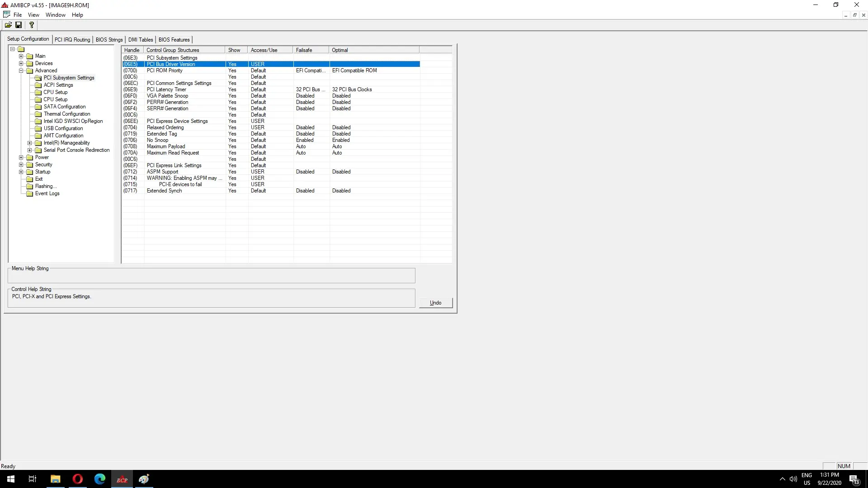Select the Thermal Configuration folder icon
This screenshot has height=488, width=868.
click(x=38, y=114)
